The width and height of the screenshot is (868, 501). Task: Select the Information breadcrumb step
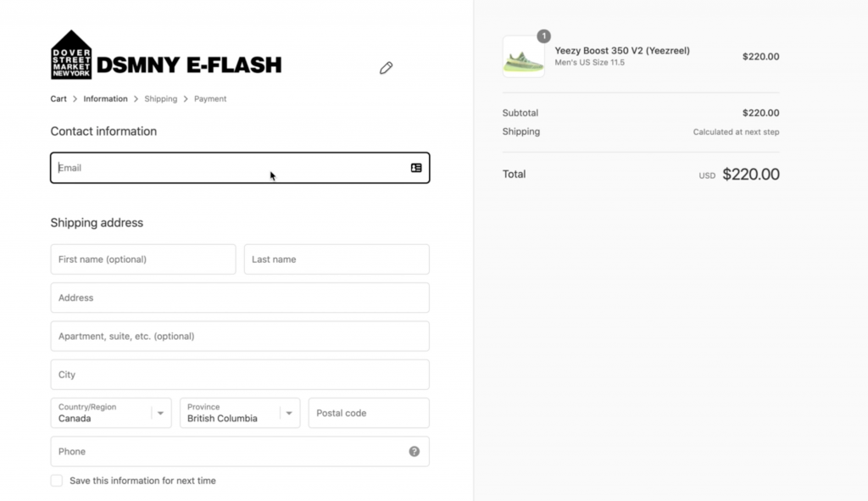click(x=105, y=98)
